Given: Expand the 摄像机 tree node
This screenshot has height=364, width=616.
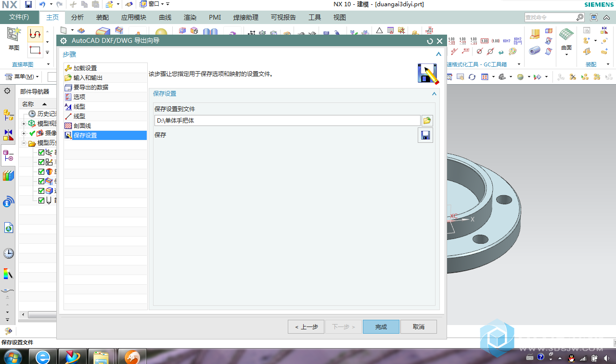Looking at the screenshot, I should (24, 133).
